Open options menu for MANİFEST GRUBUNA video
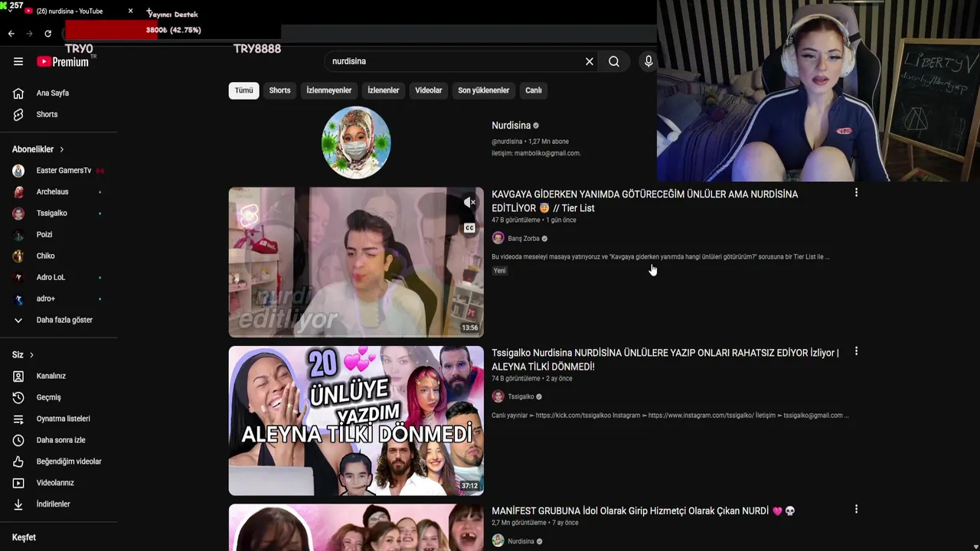The image size is (980, 551). point(856,509)
